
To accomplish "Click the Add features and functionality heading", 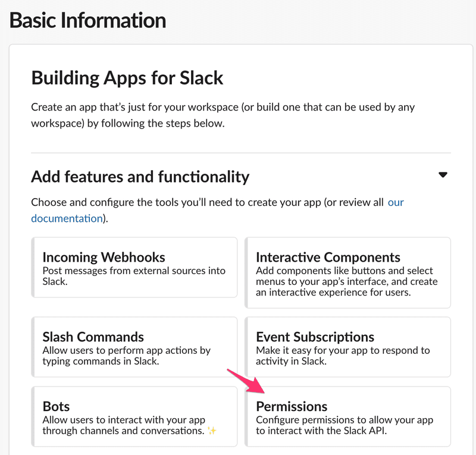I will (x=140, y=177).
